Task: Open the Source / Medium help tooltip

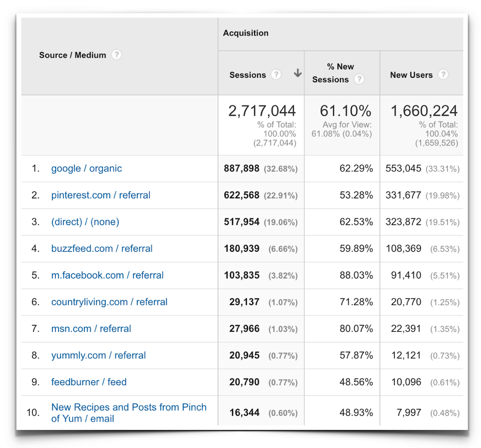Action: (116, 55)
